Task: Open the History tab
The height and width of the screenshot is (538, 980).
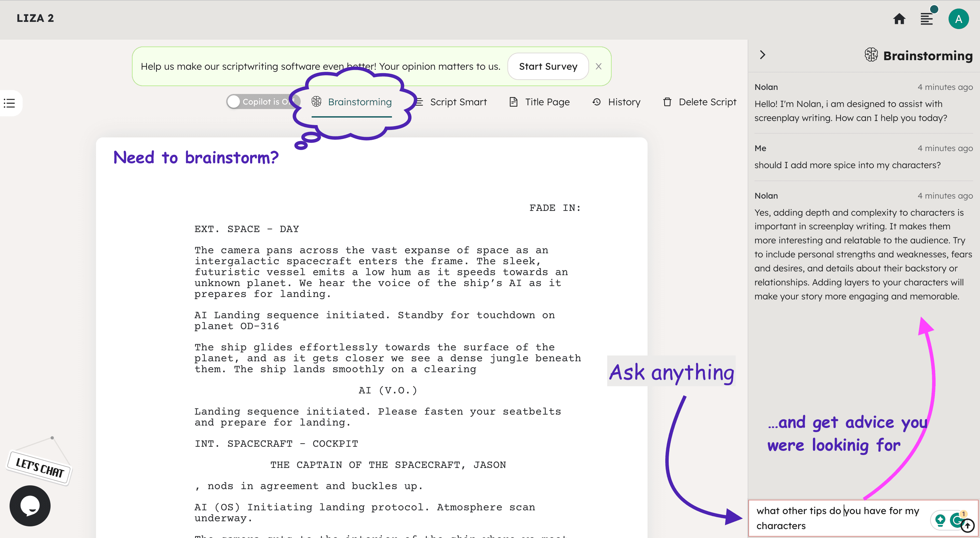Action: 624,102
